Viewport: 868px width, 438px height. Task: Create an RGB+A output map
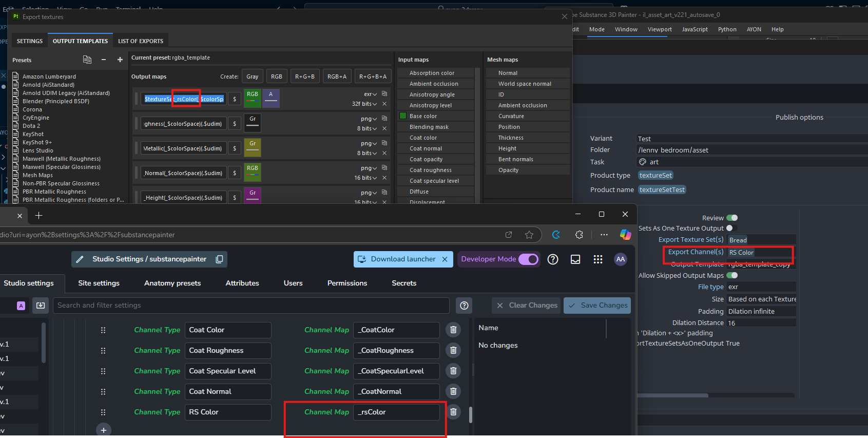click(337, 77)
